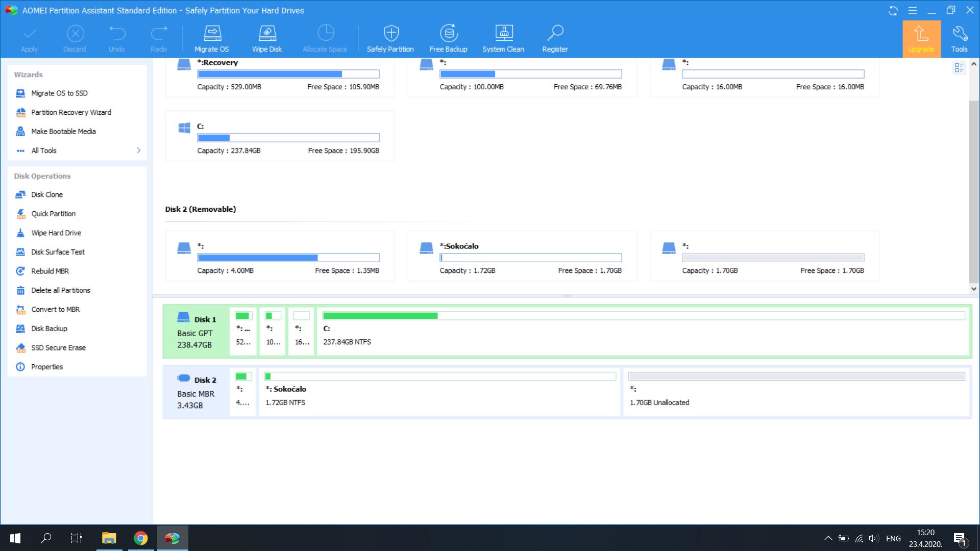Select Disk 2 Basic MBR header
The image size is (980, 551).
coord(197,392)
